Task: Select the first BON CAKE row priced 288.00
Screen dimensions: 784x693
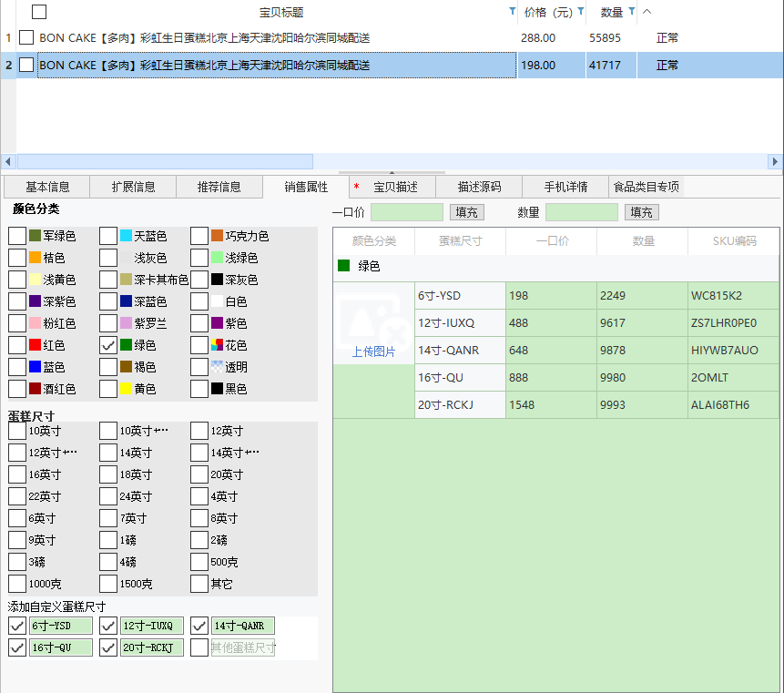Action: point(204,38)
